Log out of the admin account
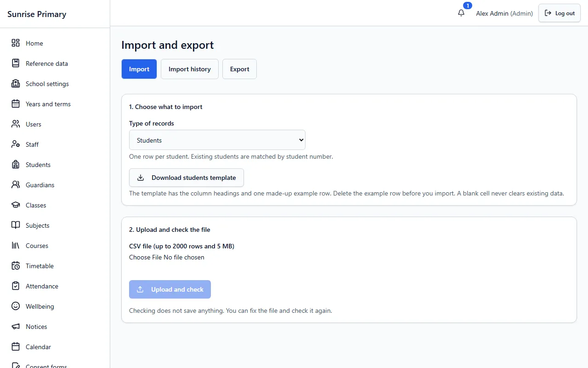 [x=560, y=13]
